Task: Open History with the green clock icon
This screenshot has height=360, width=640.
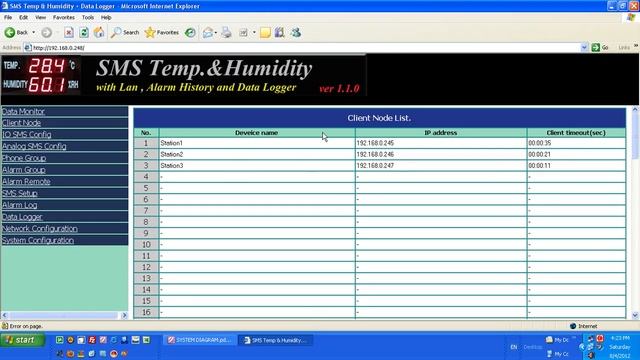Action: (190, 33)
